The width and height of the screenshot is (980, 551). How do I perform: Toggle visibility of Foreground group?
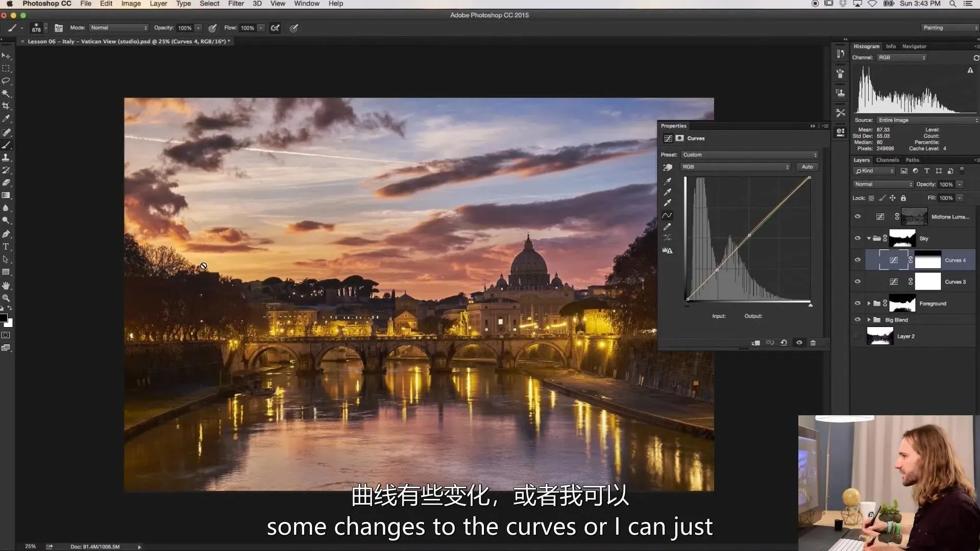click(857, 304)
